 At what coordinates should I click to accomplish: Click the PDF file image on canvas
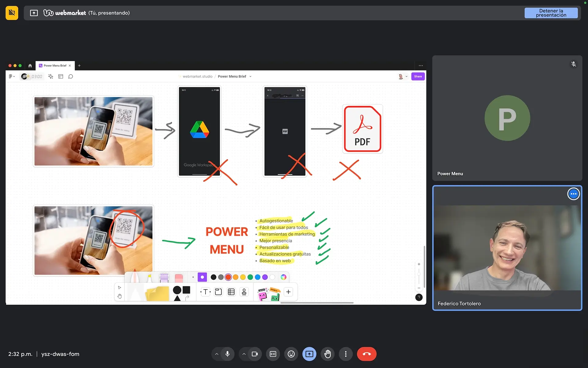click(x=363, y=129)
